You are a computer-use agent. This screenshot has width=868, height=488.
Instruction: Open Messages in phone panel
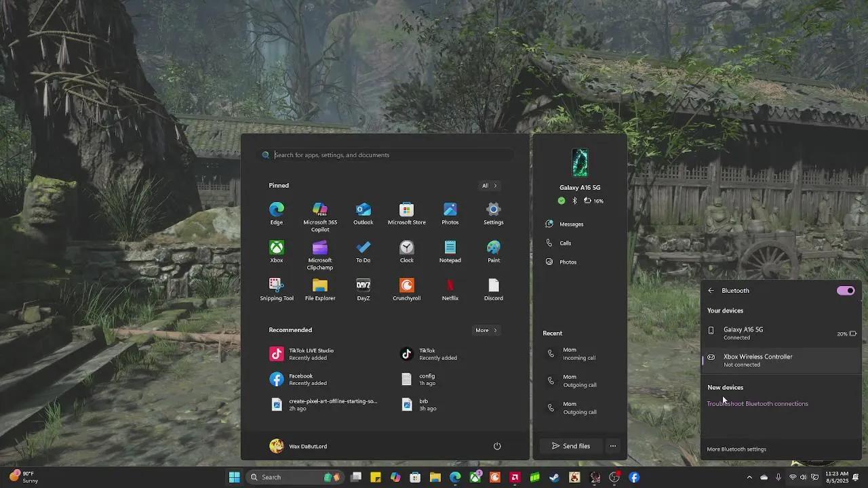click(x=565, y=224)
